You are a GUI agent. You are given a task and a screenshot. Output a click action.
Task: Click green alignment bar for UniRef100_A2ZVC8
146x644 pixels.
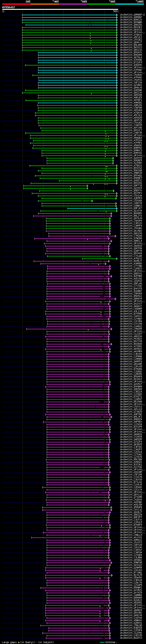coord(56,188)
